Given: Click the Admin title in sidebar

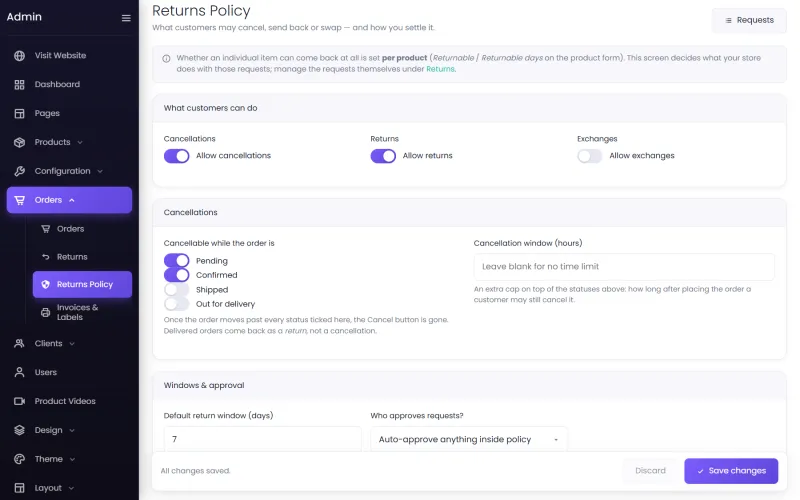Looking at the screenshot, I should point(24,17).
